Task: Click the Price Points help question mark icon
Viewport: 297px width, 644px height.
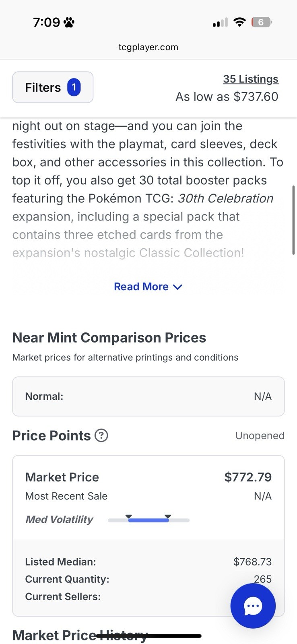Action: coord(101,436)
